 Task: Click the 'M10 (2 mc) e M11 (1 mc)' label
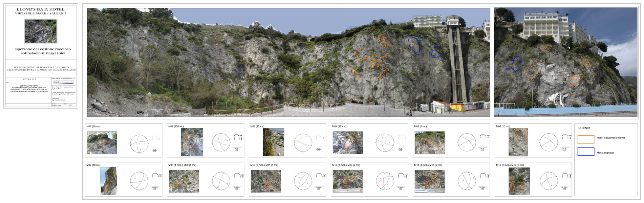(264, 165)
